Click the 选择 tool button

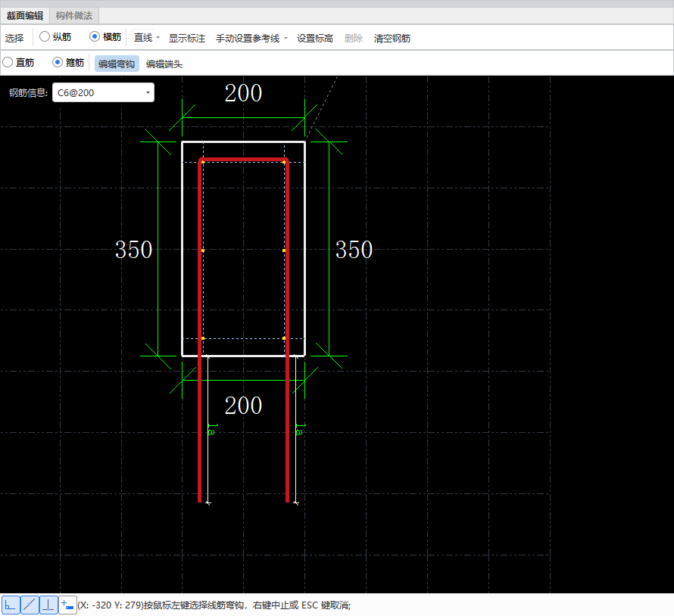click(x=14, y=39)
